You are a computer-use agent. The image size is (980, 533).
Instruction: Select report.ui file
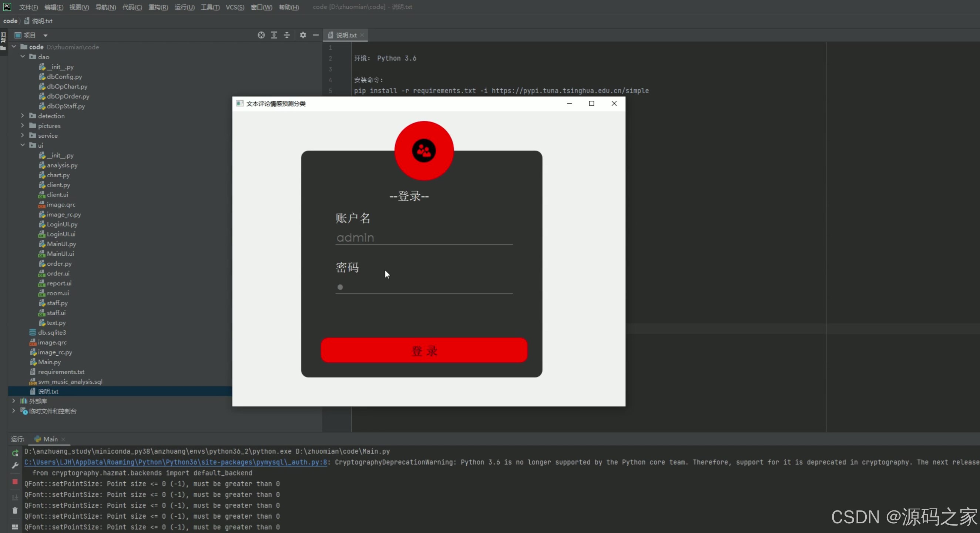pos(55,283)
